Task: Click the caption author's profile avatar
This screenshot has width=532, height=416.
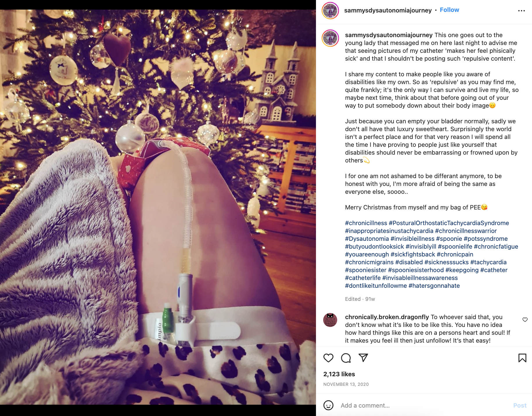Action: (330, 38)
